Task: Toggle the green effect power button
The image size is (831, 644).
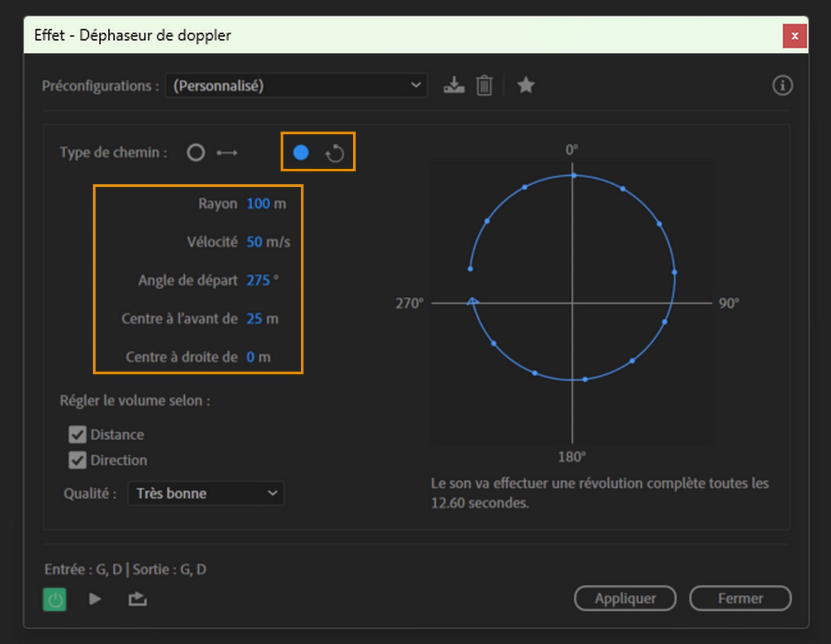Action: click(55, 599)
